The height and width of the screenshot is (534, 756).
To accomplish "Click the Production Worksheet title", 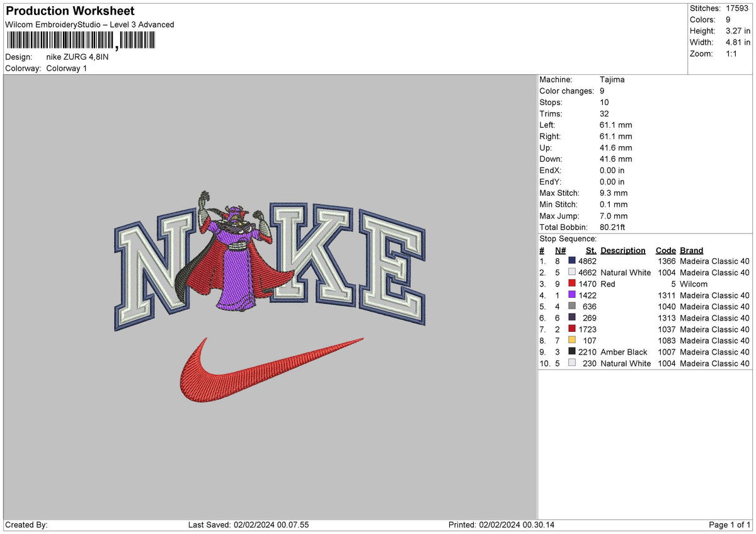I will pyautogui.click(x=70, y=11).
